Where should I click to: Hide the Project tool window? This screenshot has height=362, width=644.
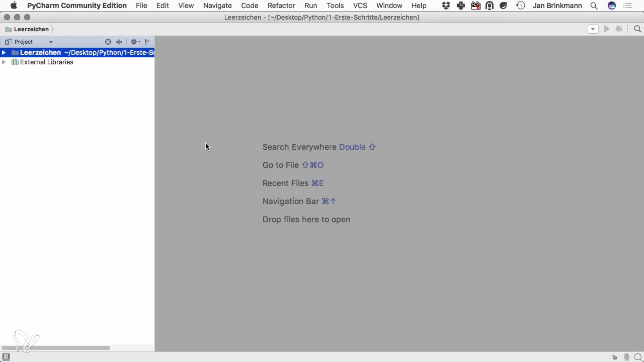[x=148, y=42]
